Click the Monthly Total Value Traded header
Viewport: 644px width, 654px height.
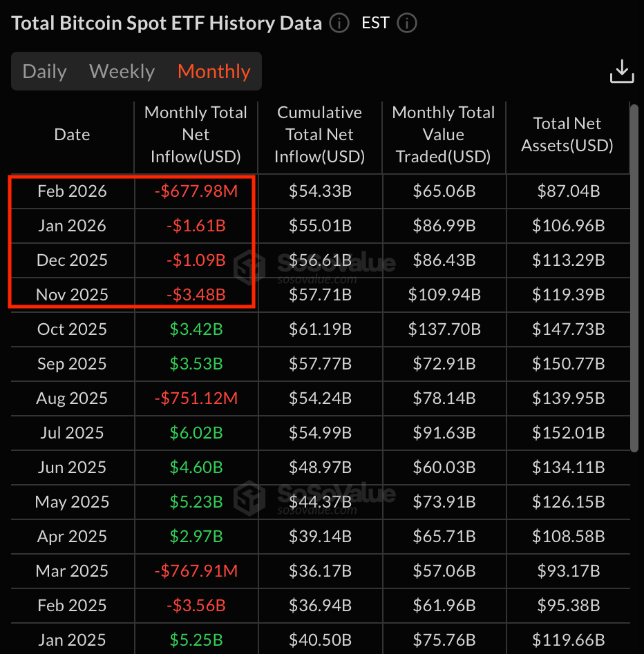tap(443, 135)
